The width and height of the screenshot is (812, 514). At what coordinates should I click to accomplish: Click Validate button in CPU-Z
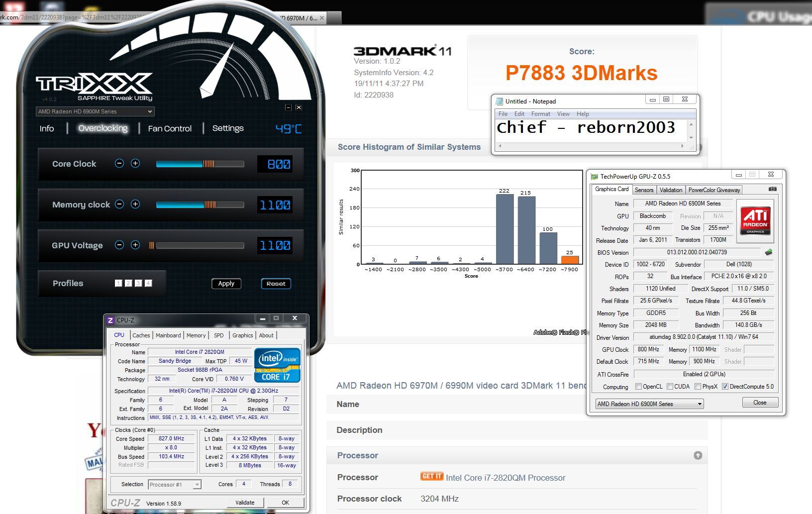pos(245,503)
